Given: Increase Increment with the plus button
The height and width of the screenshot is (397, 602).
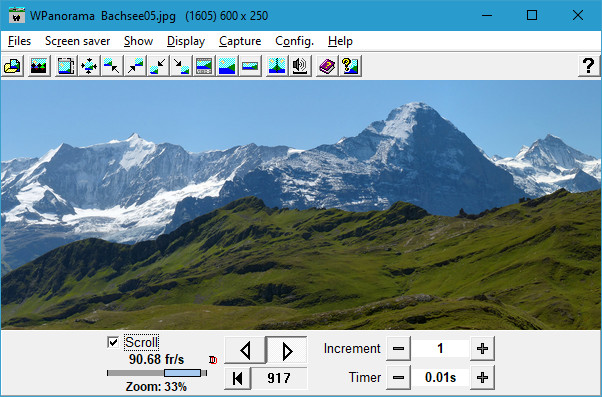Looking at the screenshot, I should [x=482, y=349].
